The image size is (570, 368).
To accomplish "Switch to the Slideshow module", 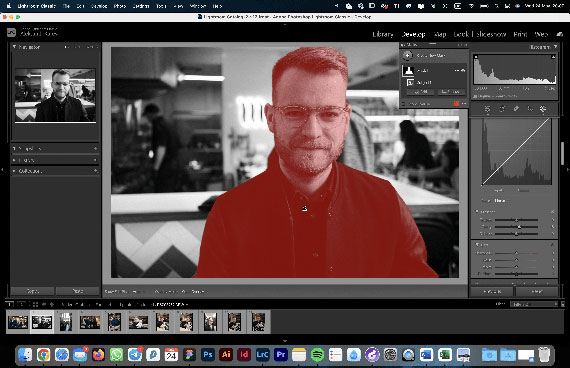I will 491,34.
